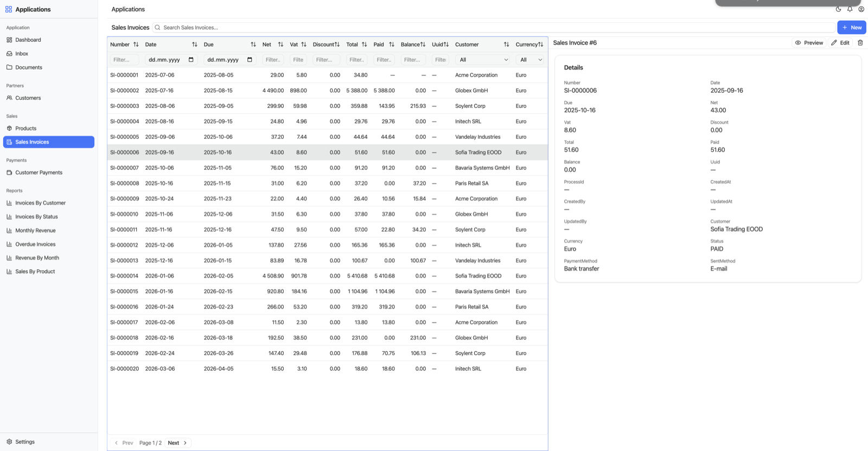Select invoice row SI-0000002
This screenshot has width=868, height=451.
point(327,91)
